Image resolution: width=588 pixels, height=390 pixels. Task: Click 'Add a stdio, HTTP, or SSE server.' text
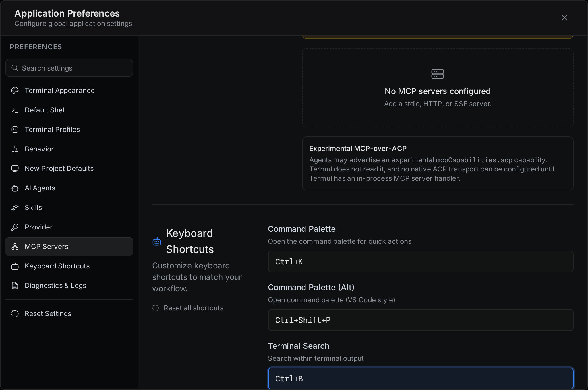(438, 104)
